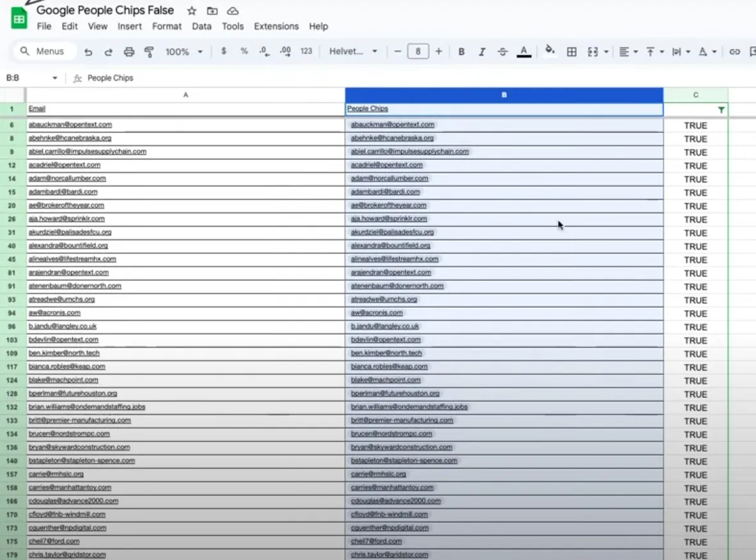Search the Menus box

coord(46,51)
